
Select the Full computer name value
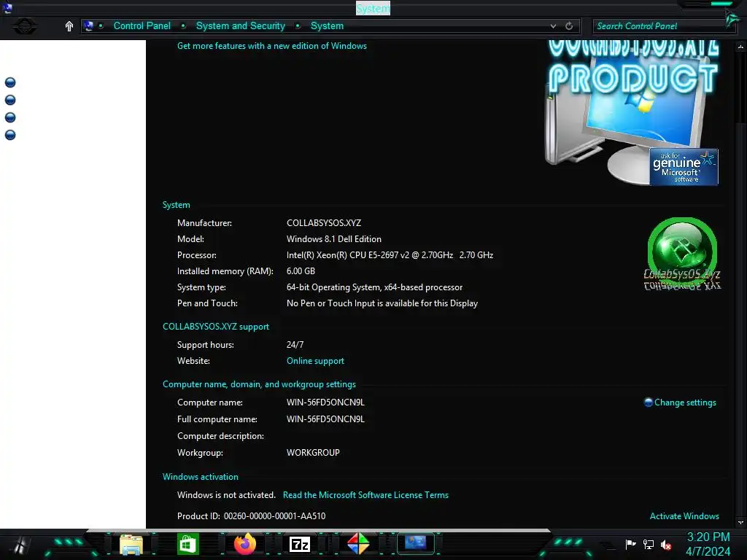tap(325, 419)
